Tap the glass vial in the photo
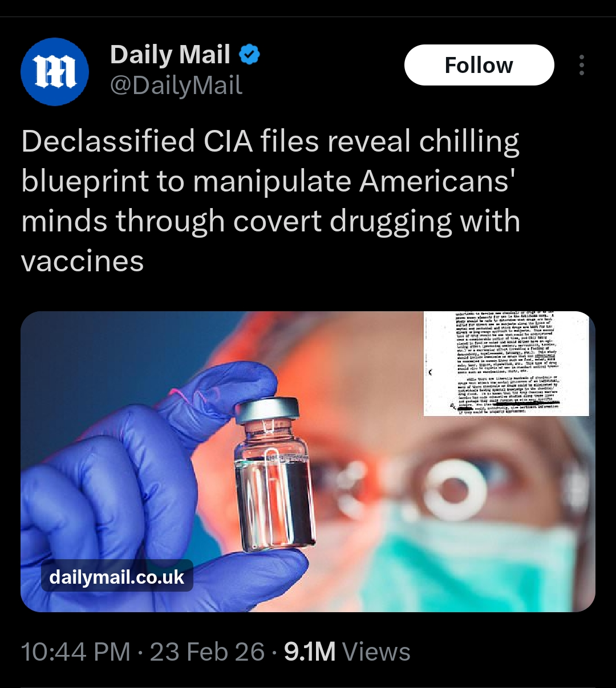 click(x=275, y=474)
